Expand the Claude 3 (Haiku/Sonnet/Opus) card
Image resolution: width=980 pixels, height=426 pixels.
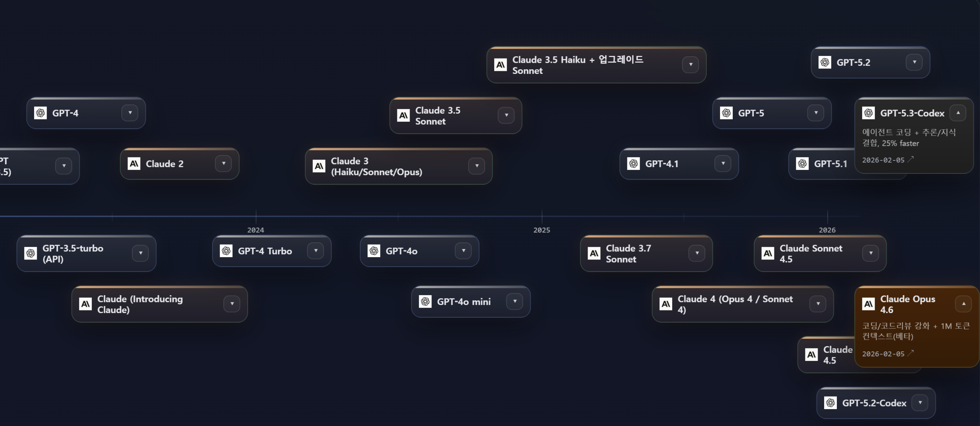(477, 166)
